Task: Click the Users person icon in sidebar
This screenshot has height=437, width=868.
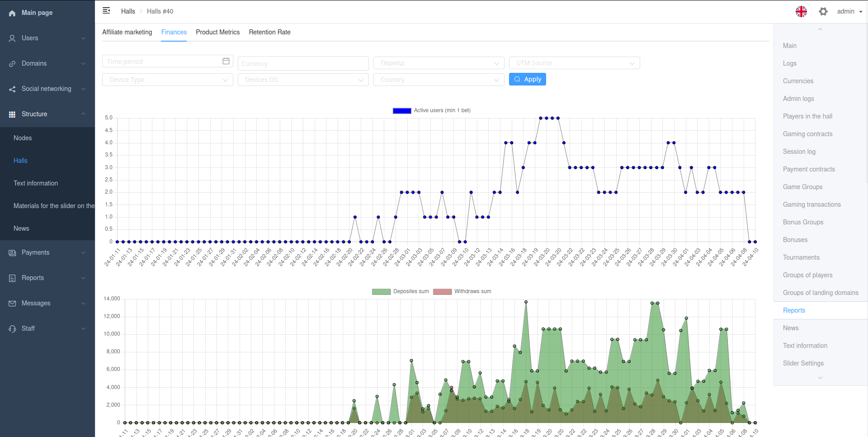Action: 12,38
